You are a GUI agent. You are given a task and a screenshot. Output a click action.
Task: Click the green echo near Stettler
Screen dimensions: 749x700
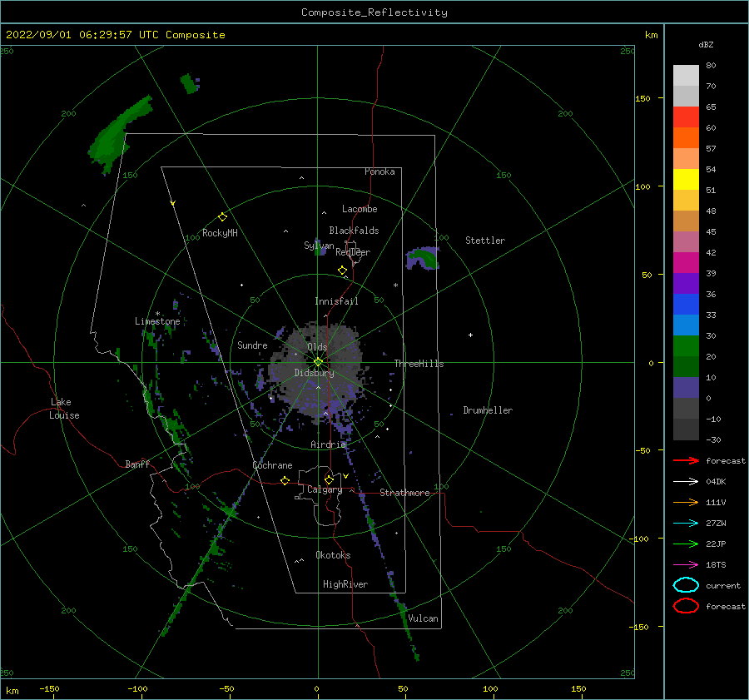(423, 258)
